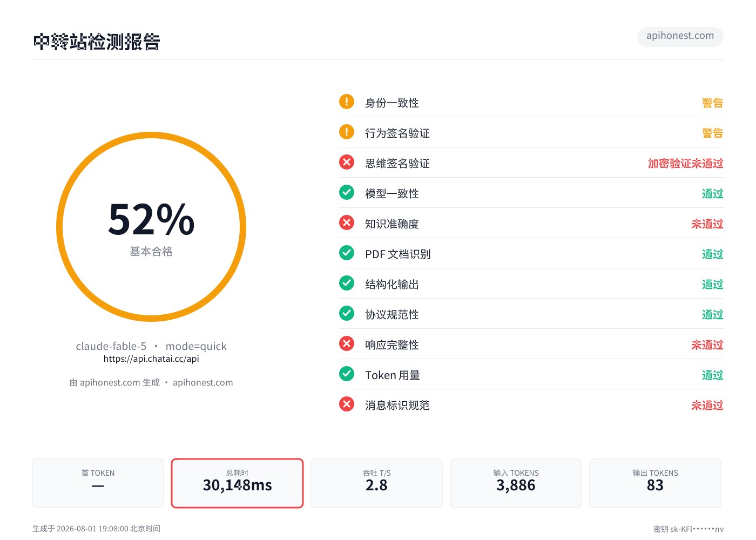756x540 pixels.
Task: Click the 52% score progress ring
Action: (x=151, y=227)
